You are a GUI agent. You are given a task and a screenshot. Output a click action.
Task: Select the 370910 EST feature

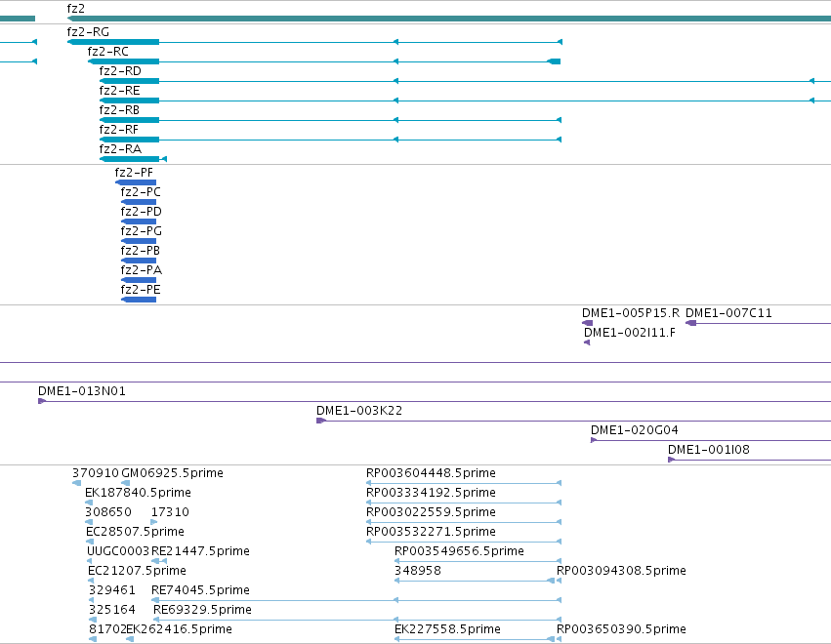click(x=77, y=483)
